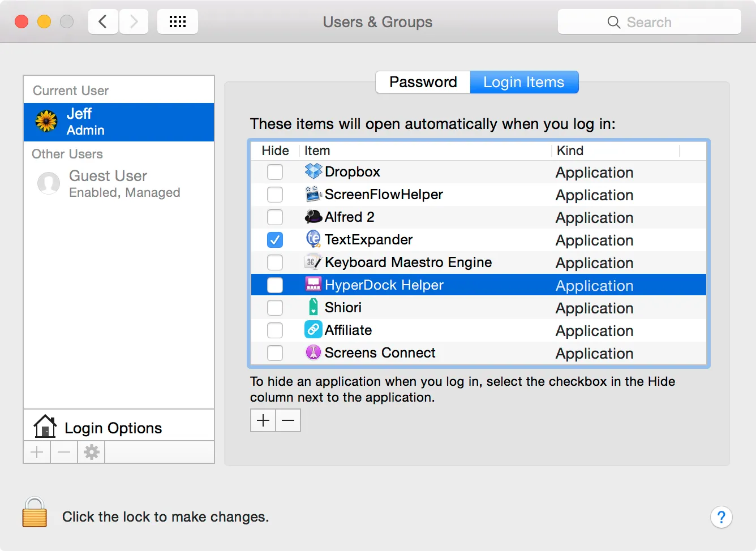Viewport: 756px width, 551px height.
Task: Switch to the Password tab
Action: click(423, 82)
